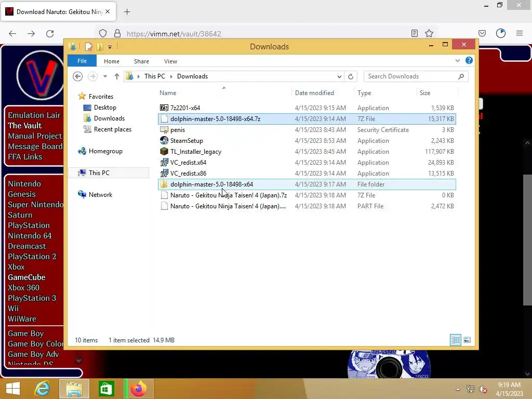
Task: Click the Properties quick access icon
Action: pyautogui.click(x=88, y=46)
